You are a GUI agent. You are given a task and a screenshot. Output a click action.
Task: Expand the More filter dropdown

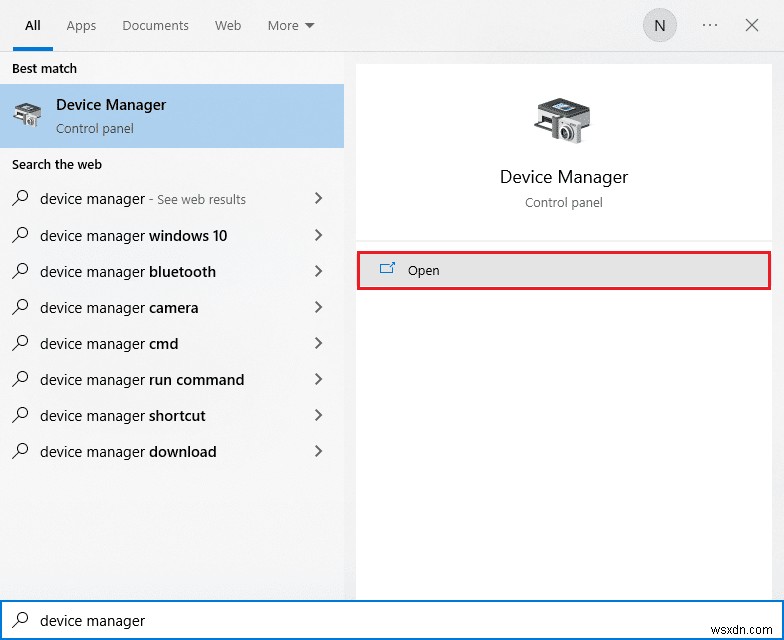(x=291, y=26)
